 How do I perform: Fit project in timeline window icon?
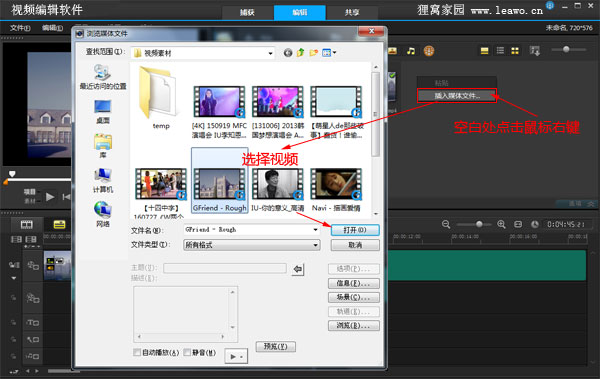(518, 224)
